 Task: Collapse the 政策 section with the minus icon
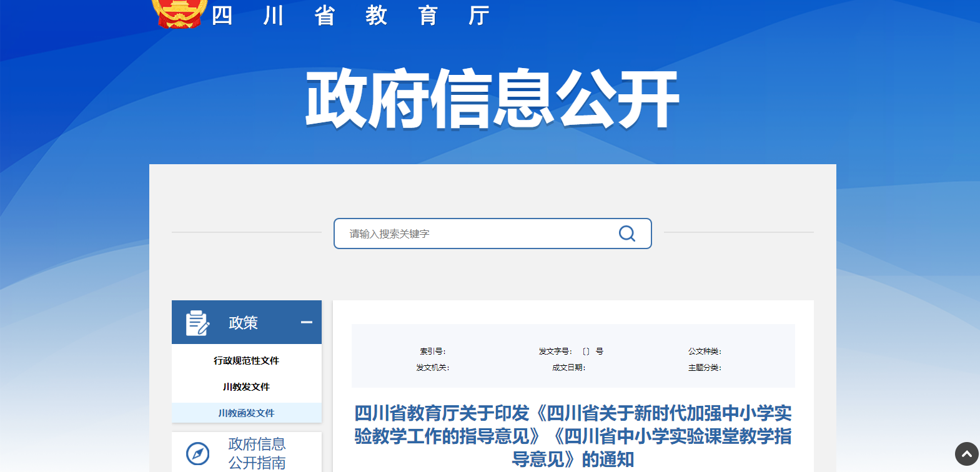(306, 322)
